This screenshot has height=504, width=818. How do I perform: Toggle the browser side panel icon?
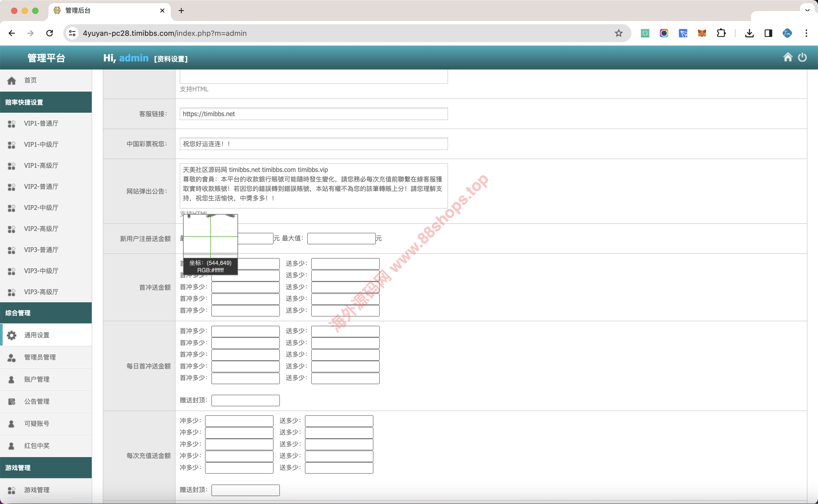768,33
